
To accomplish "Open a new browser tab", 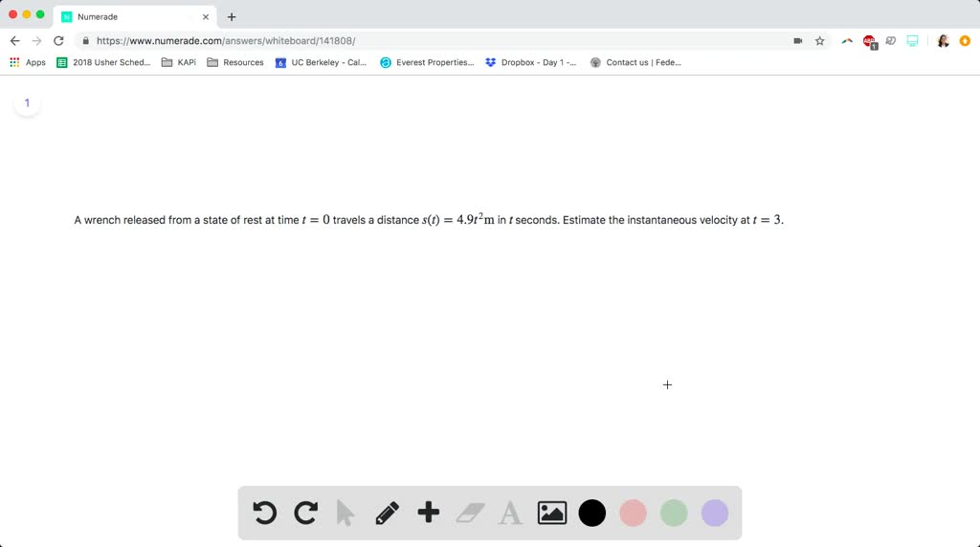I will [x=232, y=17].
